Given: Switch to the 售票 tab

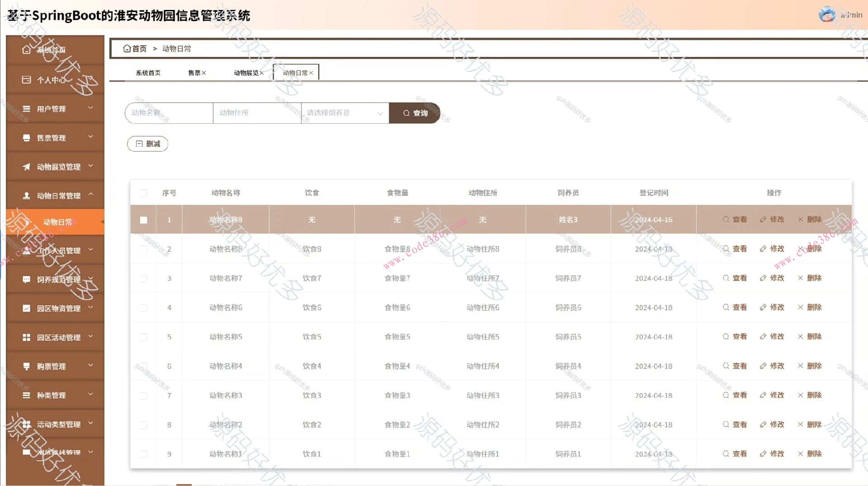Looking at the screenshot, I should (194, 72).
